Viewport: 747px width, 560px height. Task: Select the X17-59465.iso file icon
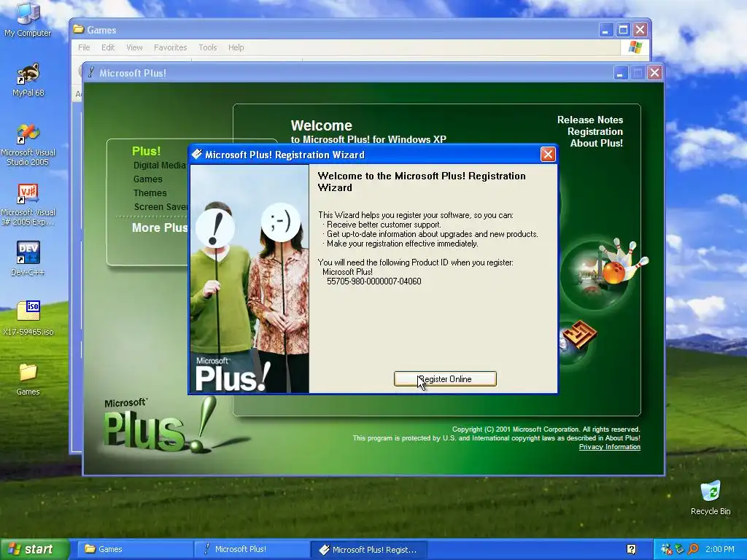coord(28,318)
